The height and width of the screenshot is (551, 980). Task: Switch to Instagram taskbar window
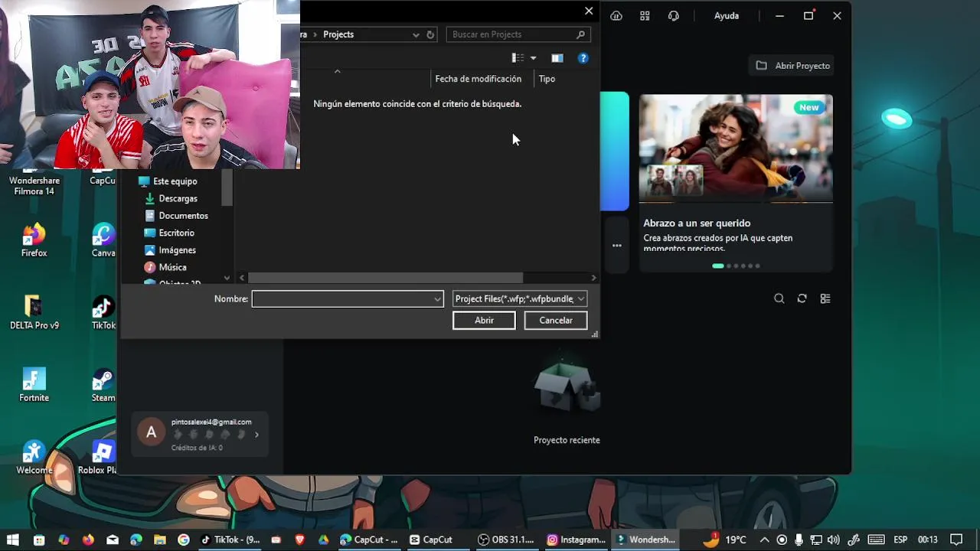[576, 540]
